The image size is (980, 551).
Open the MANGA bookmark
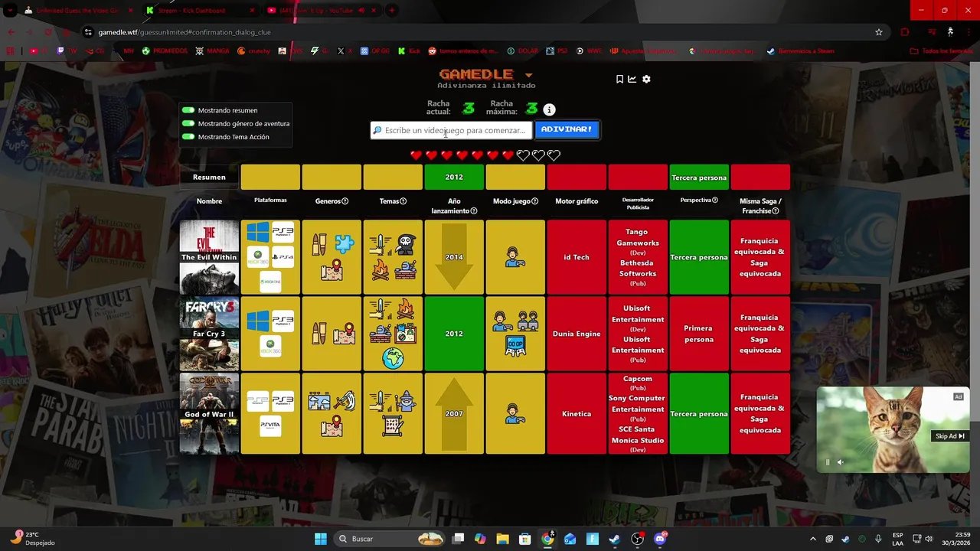tap(213, 51)
